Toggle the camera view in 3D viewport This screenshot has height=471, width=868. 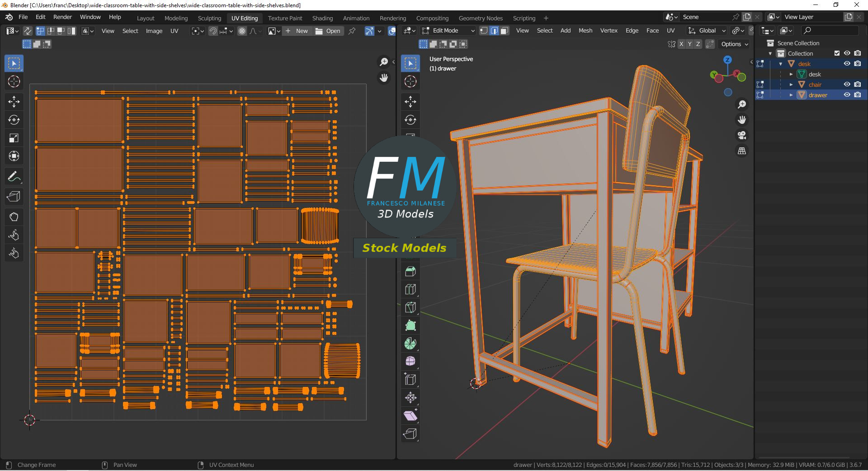742,135
